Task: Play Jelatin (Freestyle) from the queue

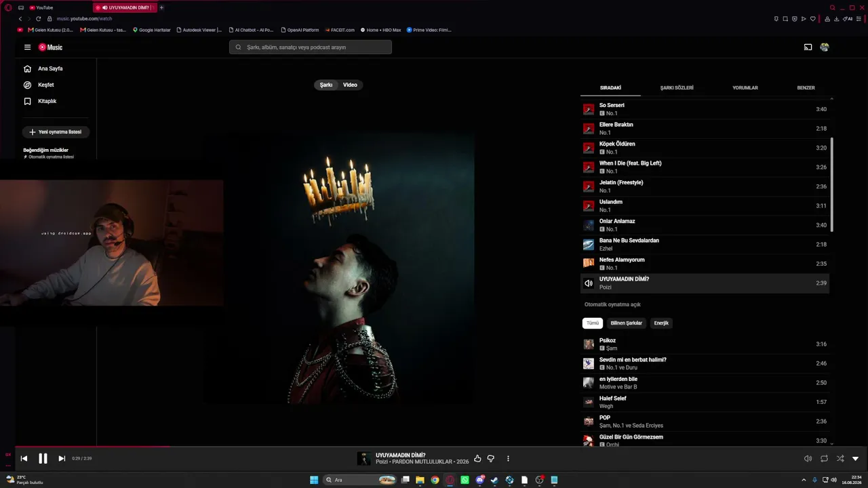Action: 705,186
